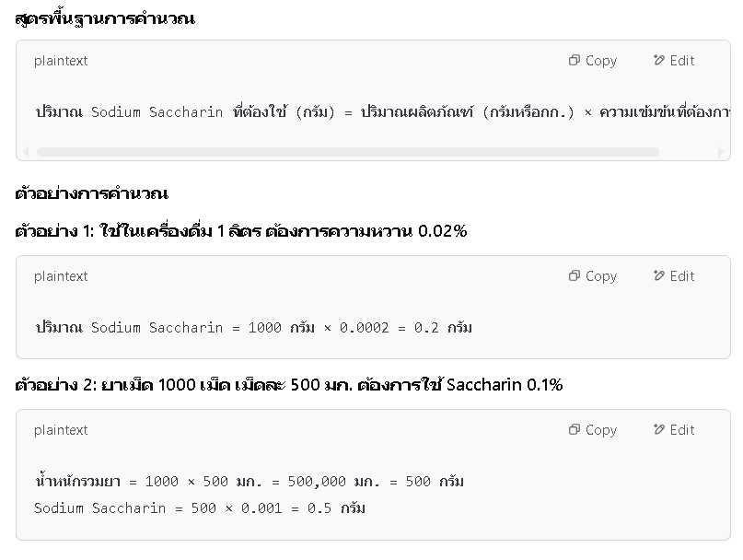Click the Edit pencil icon in the example 1 code block
The image size is (743, 560).
coord(658,275)
